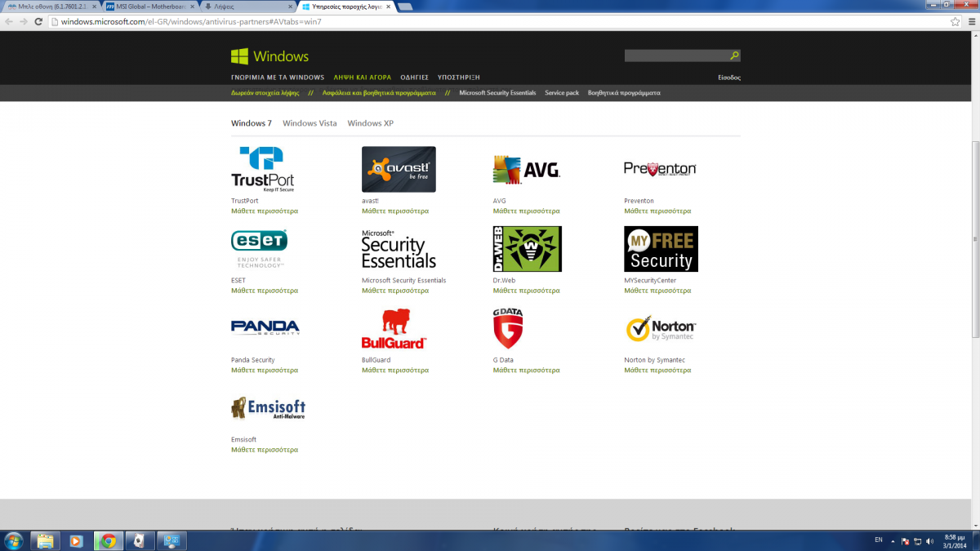The width and height of the screenshot is (980, 551).
Task: Click the G Data shield logo
Action: tap(508, 328)
